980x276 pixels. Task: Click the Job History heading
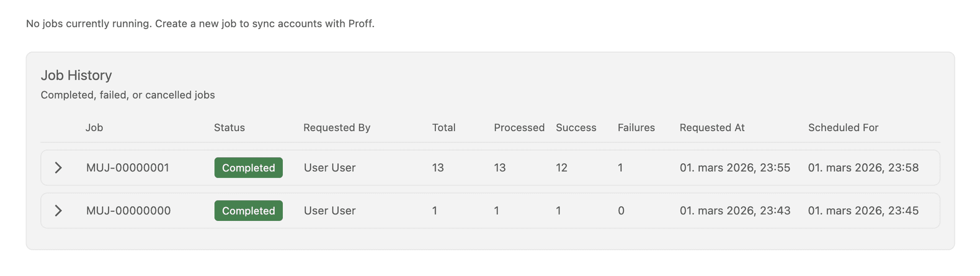pyautogui.click(x=76, y=75)
